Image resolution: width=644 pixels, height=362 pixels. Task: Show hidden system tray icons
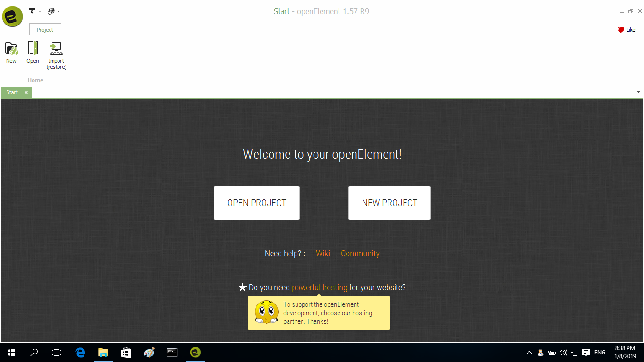click(529, 353)
